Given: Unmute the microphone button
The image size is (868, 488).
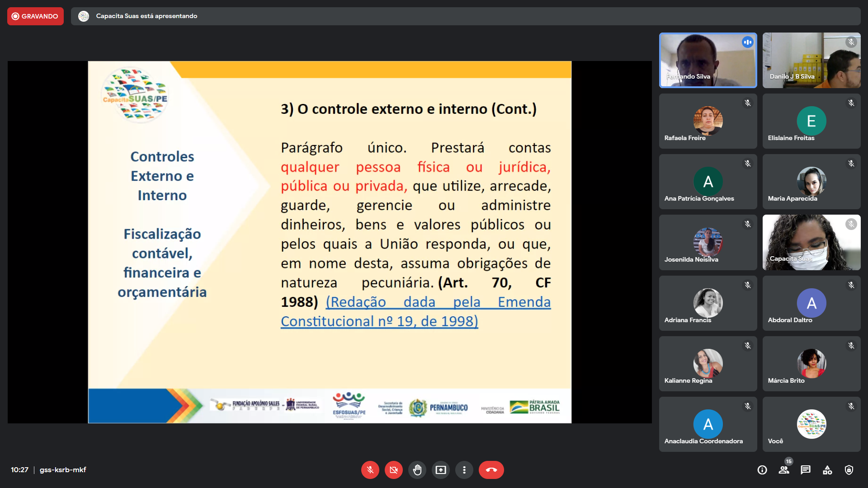Looking at the screenshot, I should point(370,470).
